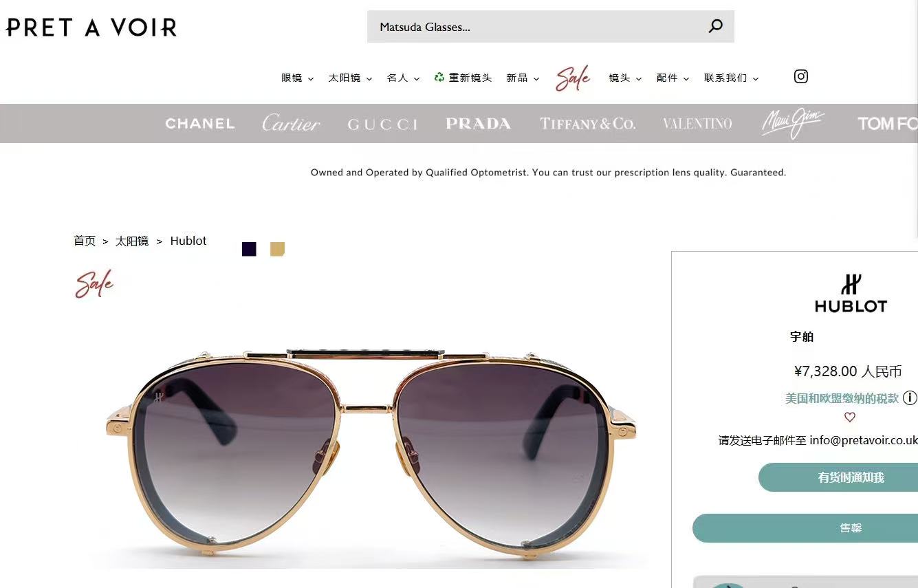The image size is (918, 588).
Task: Expand the 太阳镜 dropdown menu
Action: pyautogui.click(x=350, y=78)
